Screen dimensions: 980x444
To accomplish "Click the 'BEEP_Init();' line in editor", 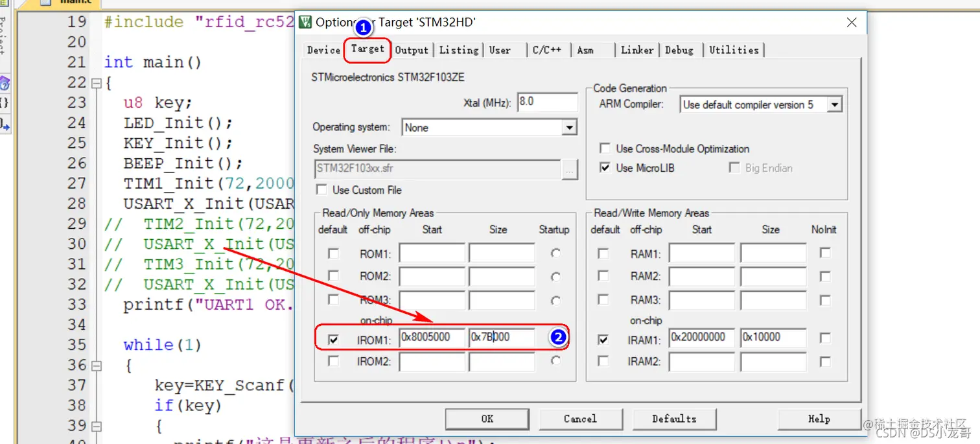I will point(183,163).
